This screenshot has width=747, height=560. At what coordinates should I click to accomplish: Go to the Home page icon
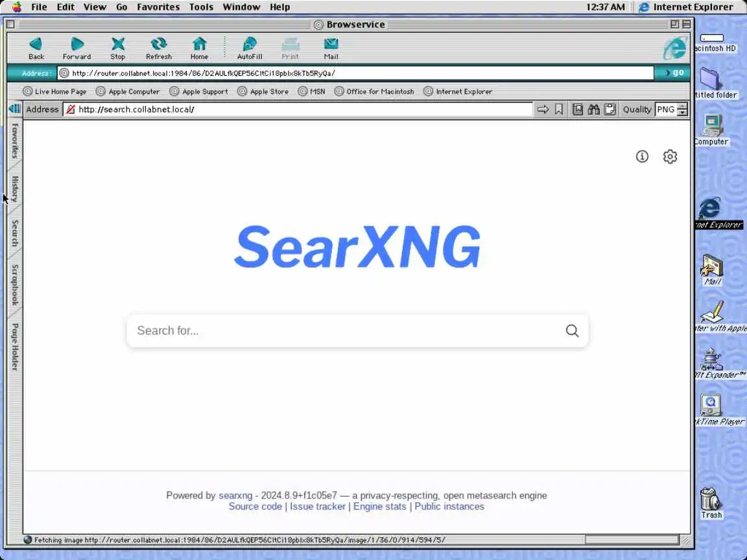coord(199,49)
